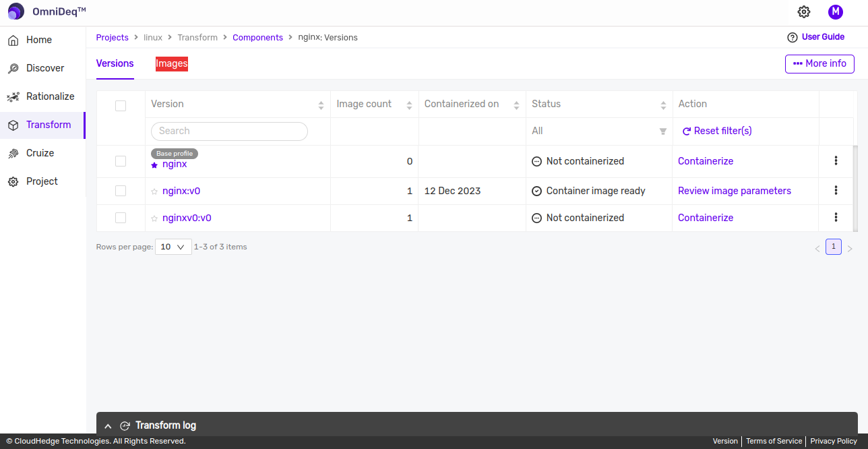868x449 pixels.
Task: Click the Discover sidebar icon
Action: tap(13, 69)
